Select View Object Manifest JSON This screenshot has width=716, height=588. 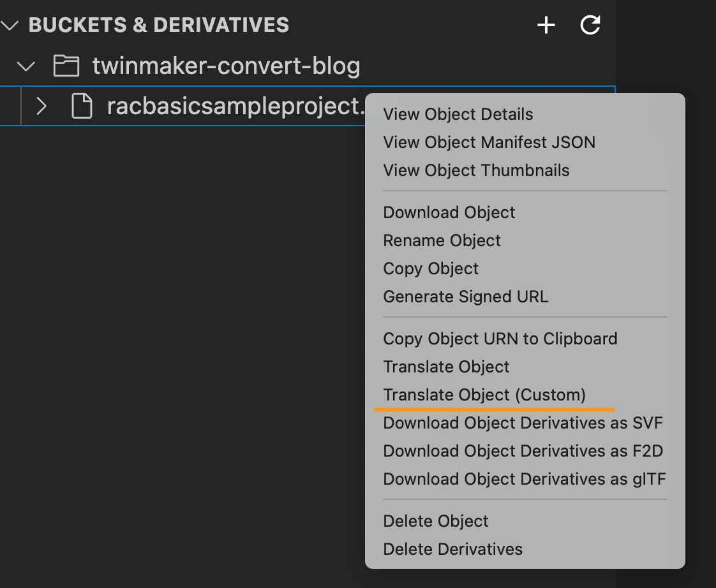[489, 142]
